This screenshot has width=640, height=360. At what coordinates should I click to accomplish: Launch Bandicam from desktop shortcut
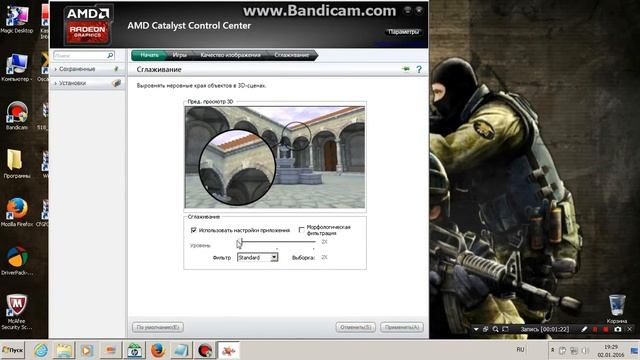[x=16, y=116]
